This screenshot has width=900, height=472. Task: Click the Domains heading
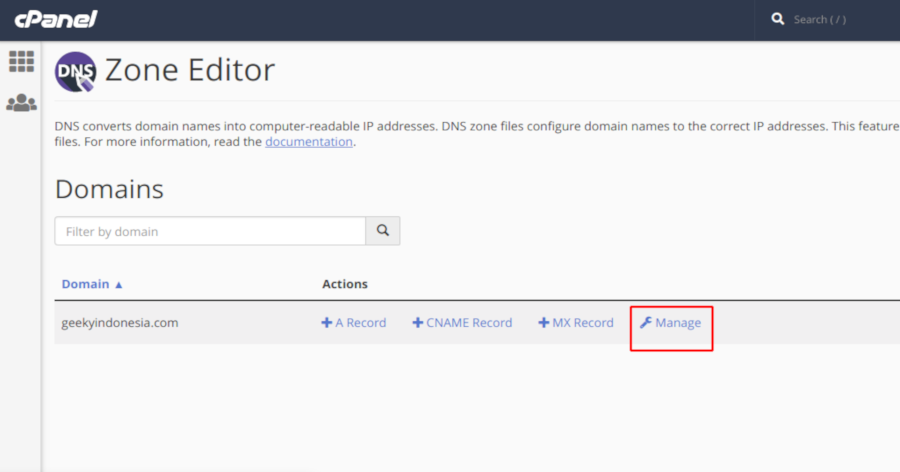[109, 189]
